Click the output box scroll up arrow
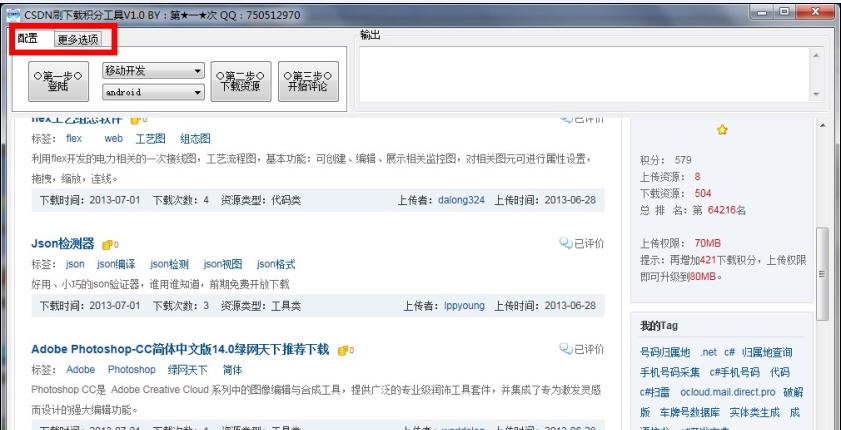This screenshot has height=430, width=841. [816, 56]
